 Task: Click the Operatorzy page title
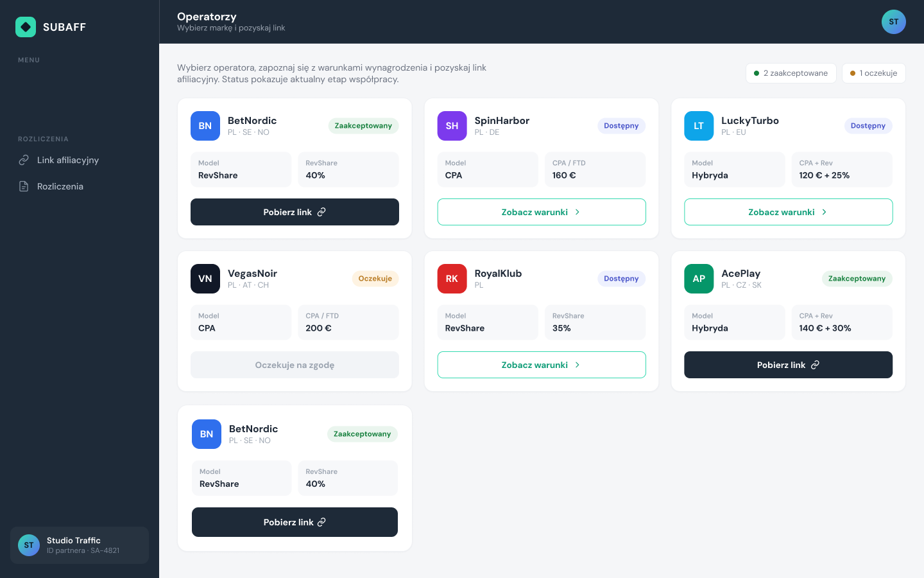[x=207, y=17]
